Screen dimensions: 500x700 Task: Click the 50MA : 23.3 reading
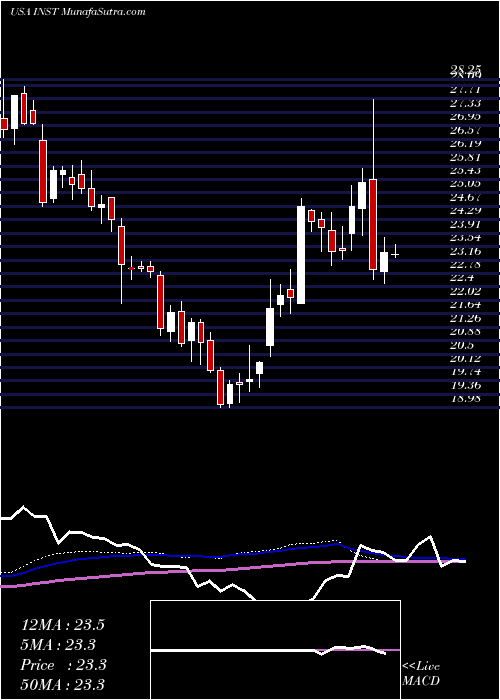(x=63, y=684)
